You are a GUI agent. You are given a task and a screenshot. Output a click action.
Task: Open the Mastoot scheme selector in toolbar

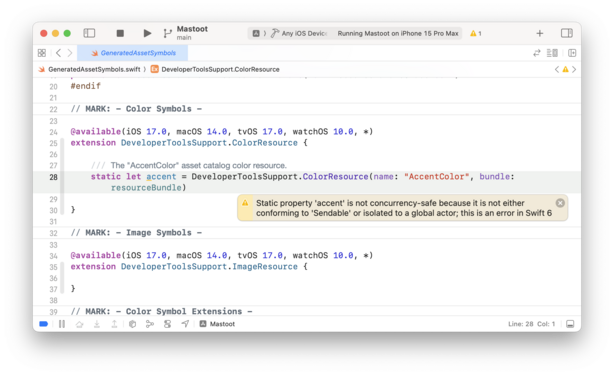tap(192, 33)
